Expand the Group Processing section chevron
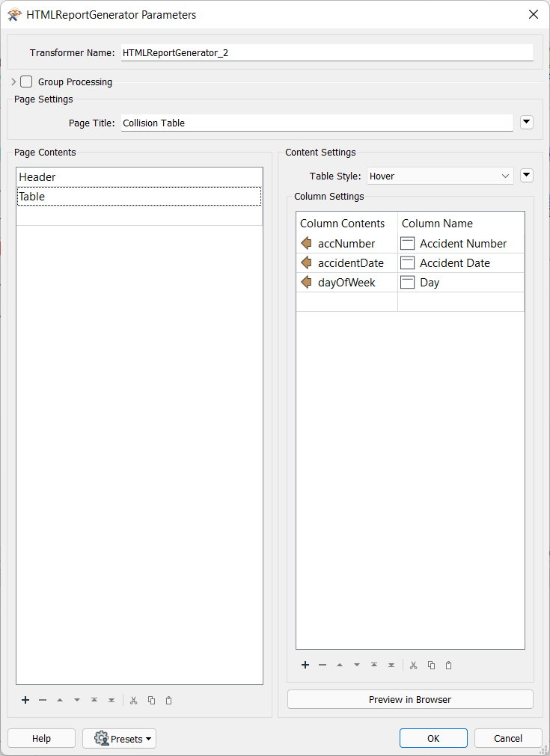 tap(13, 82)
